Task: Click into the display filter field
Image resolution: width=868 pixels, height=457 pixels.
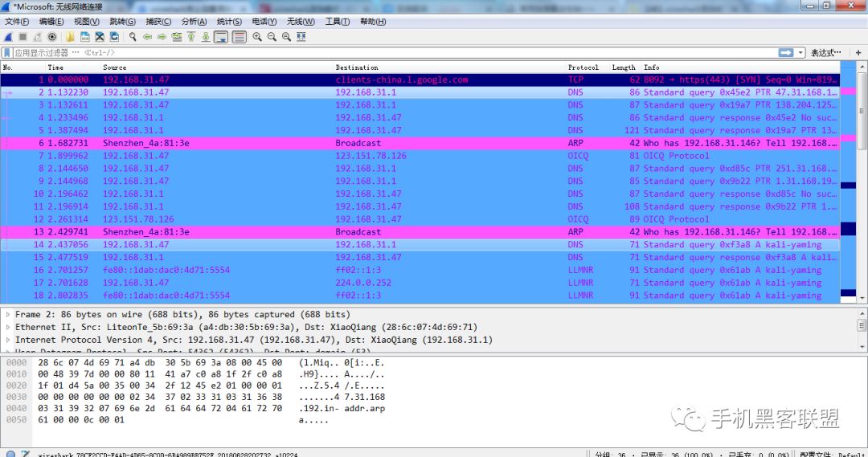Action: [x=394, y=52]
